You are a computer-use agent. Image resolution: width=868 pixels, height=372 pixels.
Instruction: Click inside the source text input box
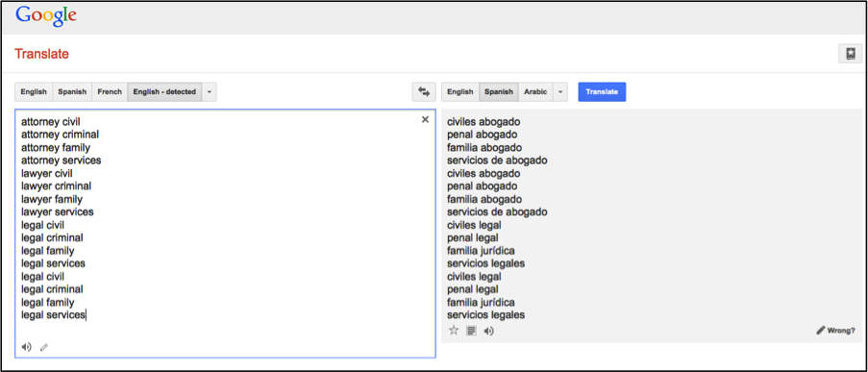225,233
